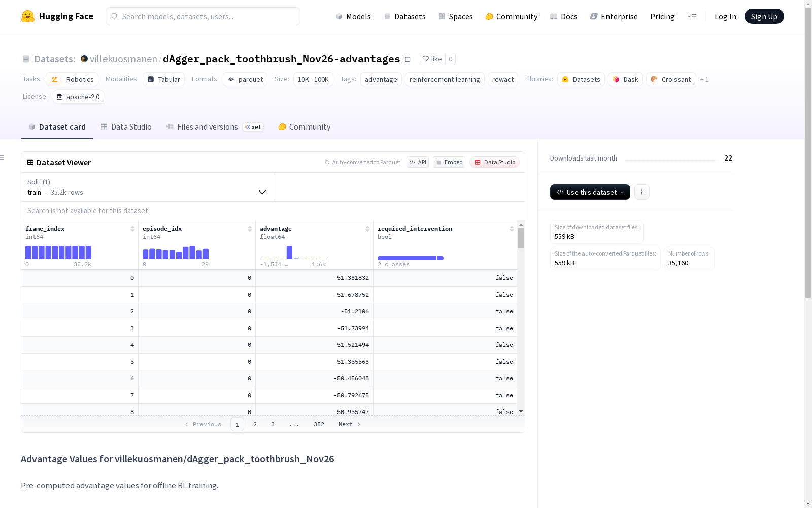Click the Next page button
Viewport: 812px width, 508px height.
[349, 424]
